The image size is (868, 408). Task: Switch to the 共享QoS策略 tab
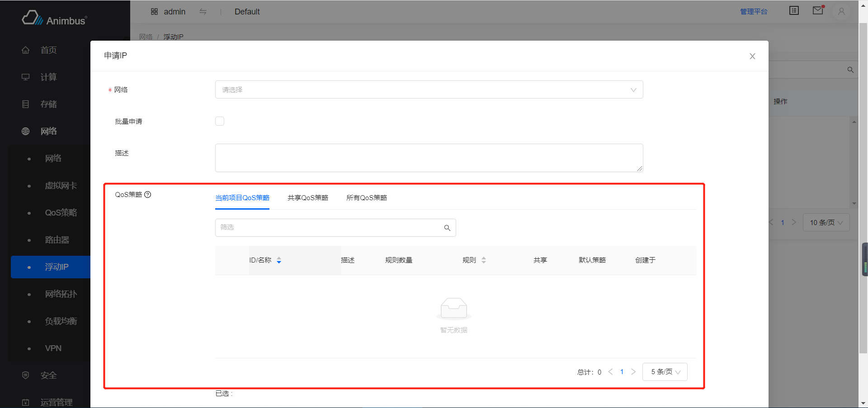point(307,197)
